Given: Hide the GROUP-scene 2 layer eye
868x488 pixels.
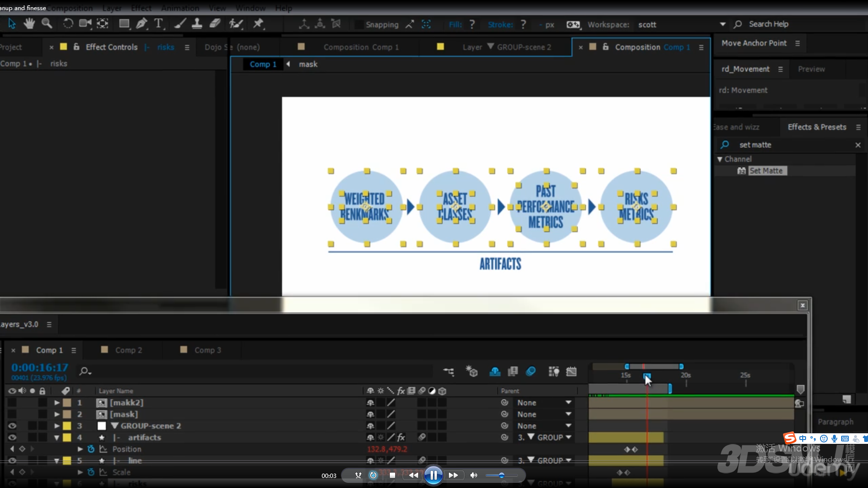Looking at the screenshot, I should click(x=12, y=426).
